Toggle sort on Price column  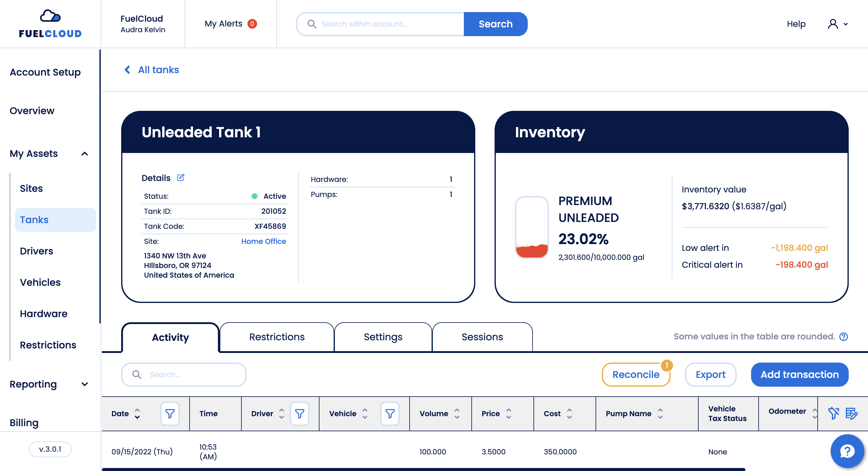pyautogui.click(x=508, y=413)
